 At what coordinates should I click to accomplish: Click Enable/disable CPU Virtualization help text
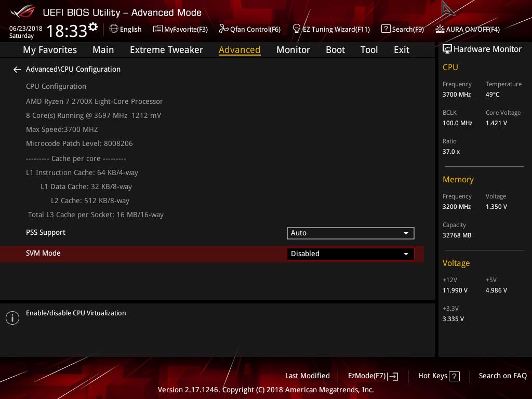(76, 313)
